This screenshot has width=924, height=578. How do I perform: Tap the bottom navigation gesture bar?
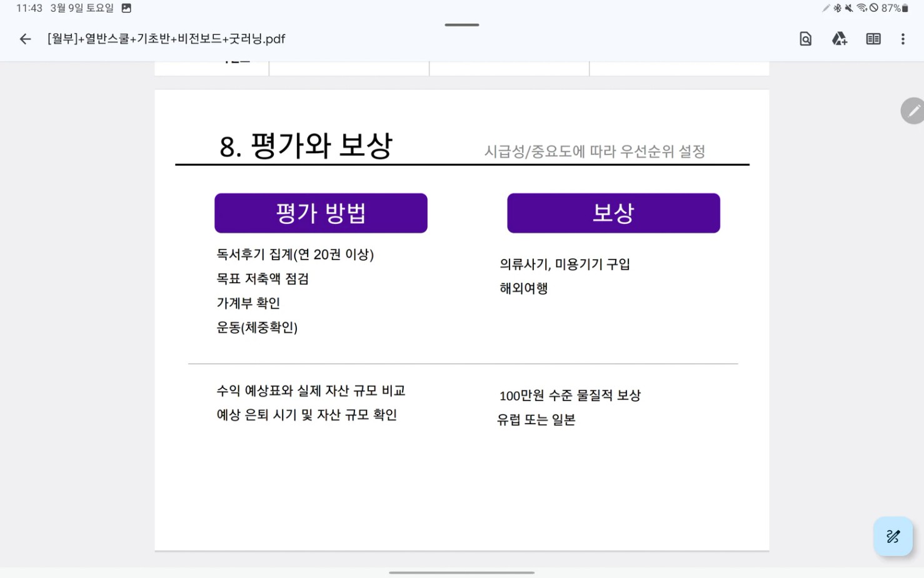click(461, 572)
